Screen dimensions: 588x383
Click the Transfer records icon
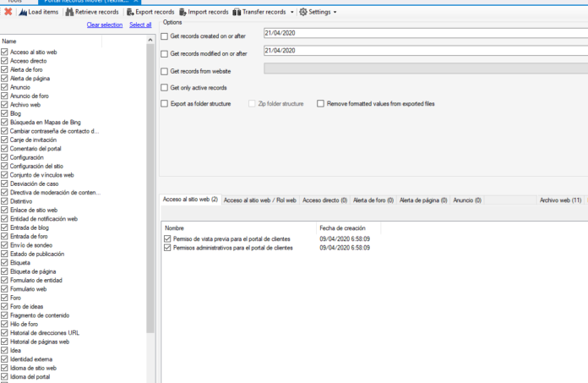pyautogui.click(x=237, y=12)
